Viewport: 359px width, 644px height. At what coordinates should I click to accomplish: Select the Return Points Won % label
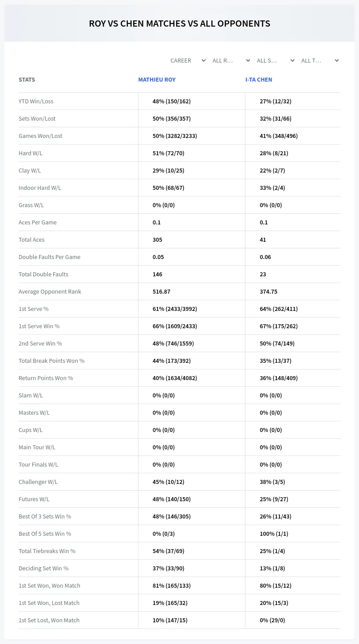[x=46, y=378]
